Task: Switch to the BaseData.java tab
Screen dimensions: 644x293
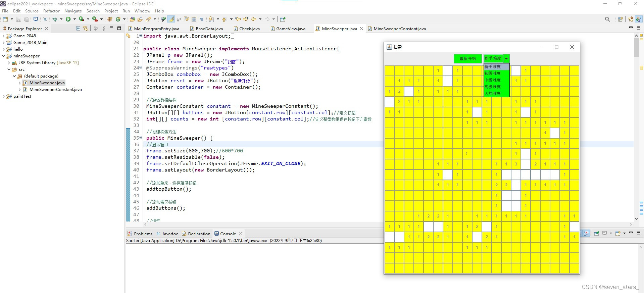Action: (206, 29)
